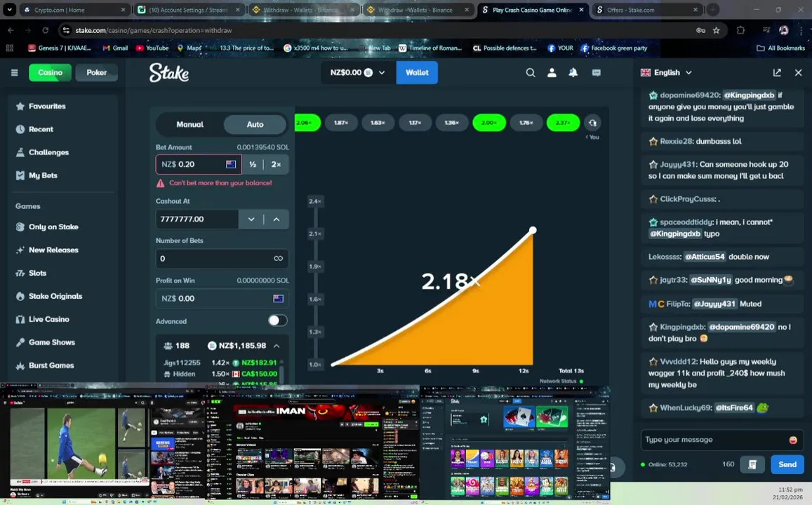Increase Cashout At with the up chevron
Viewport: 812px width, 505px height.
click(x=277, y=219)
